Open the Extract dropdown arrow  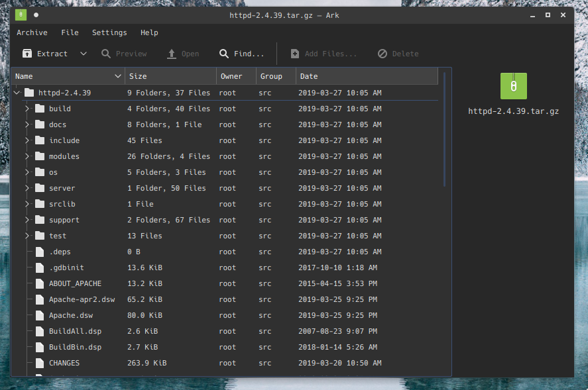[84, 54]
